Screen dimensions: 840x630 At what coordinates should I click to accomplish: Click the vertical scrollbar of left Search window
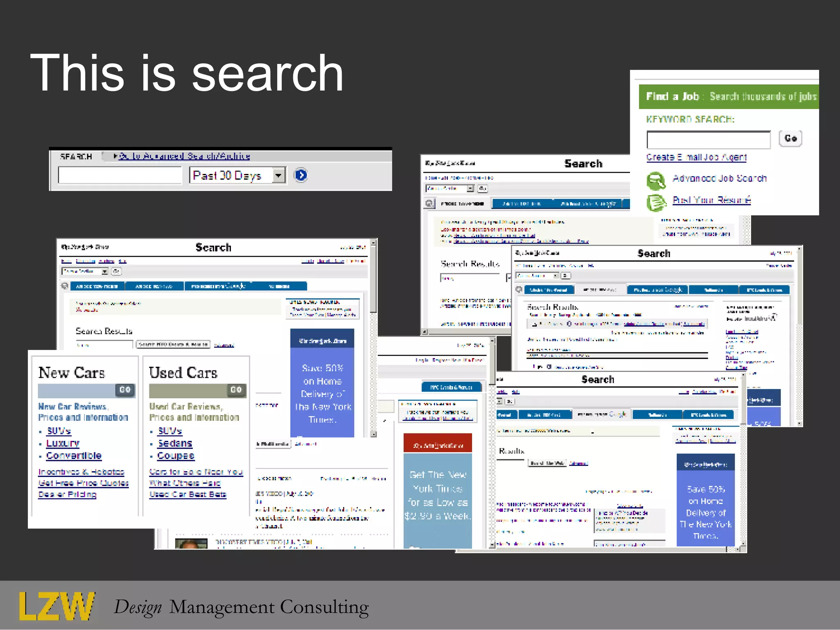coord(374,338)
